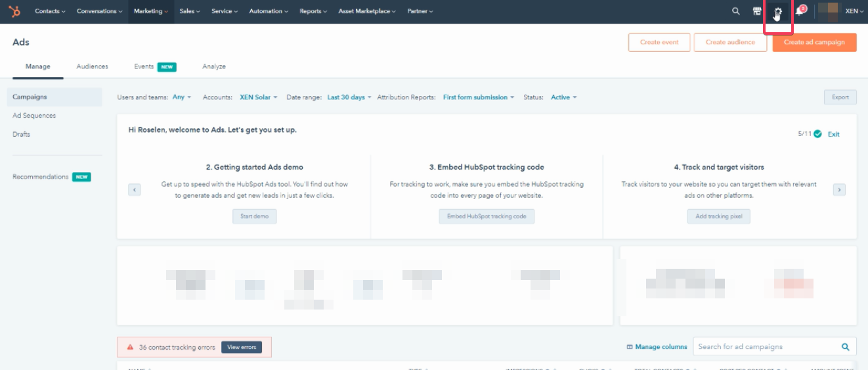Select Drafts in the sidebar

point(21,134)
